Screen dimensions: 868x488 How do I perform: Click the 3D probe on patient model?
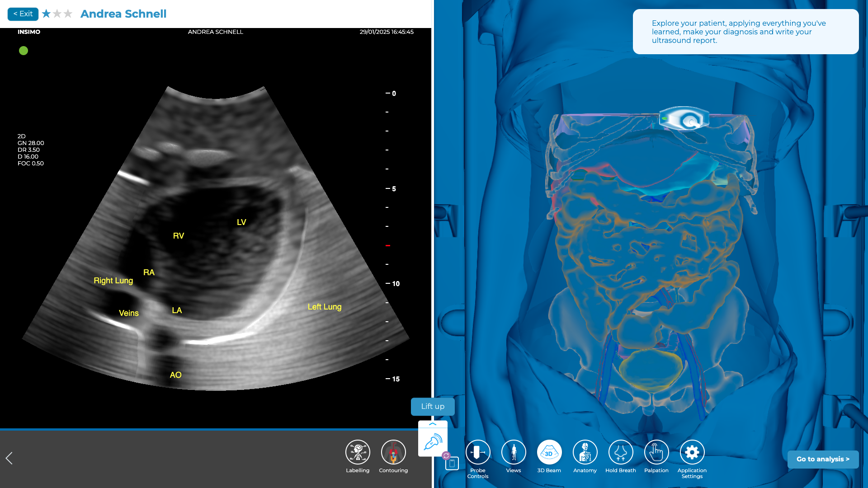click(684, 119)
